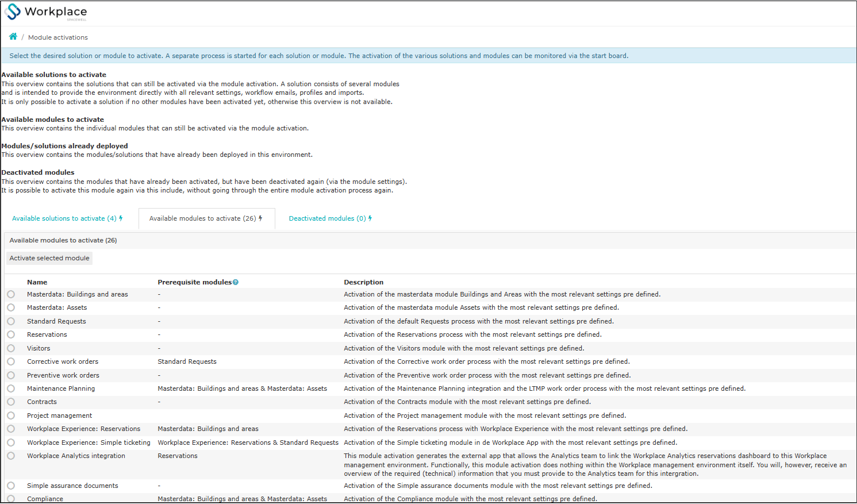Image resolution: width=857 pixels, height=504 pixels.
Task: Click lightning icon on Available modules tab
Action: [x=260, y=218]
